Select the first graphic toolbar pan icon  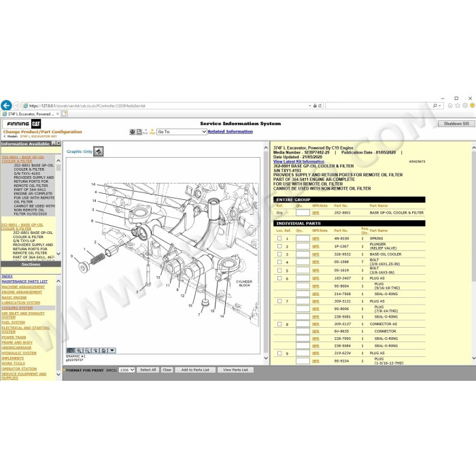tap(71, 350)
